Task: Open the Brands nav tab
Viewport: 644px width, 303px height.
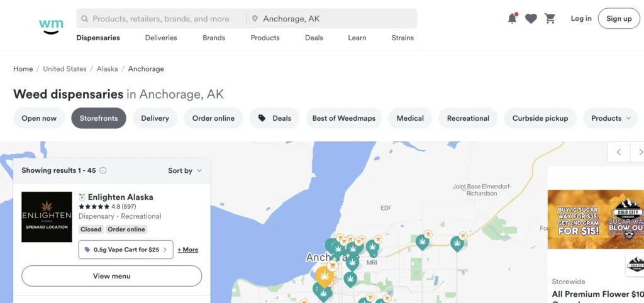Action: pyautogui.click(x=214, y=38)
